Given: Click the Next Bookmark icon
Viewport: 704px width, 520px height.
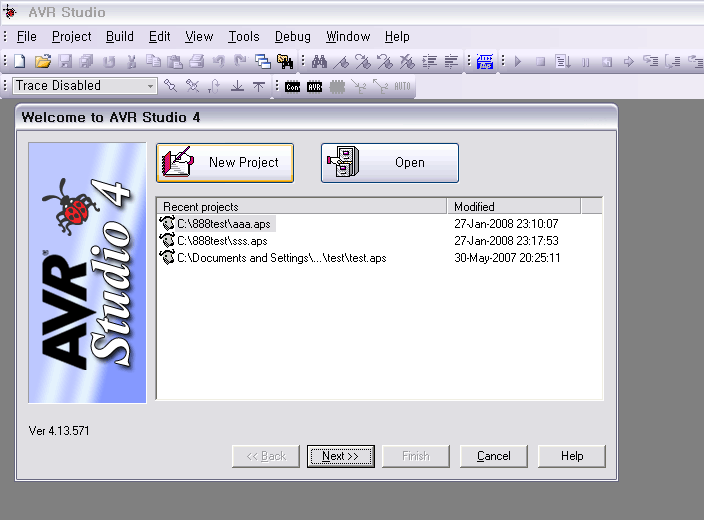Looking at the screenshot, I should [x=363, y=62].
